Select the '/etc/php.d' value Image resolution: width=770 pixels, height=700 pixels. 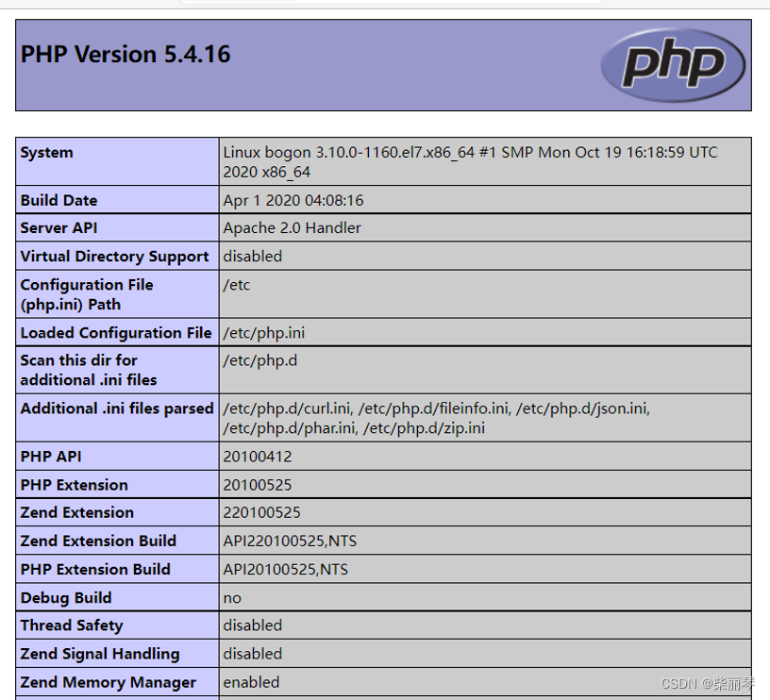point(260,360)
